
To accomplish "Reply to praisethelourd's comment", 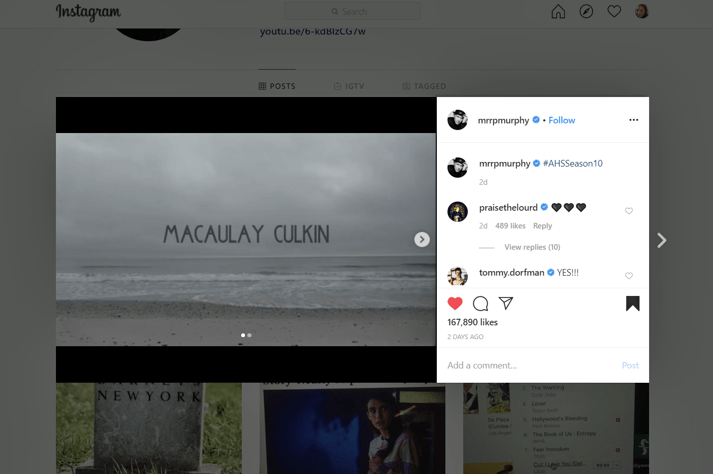I will 542,226.
